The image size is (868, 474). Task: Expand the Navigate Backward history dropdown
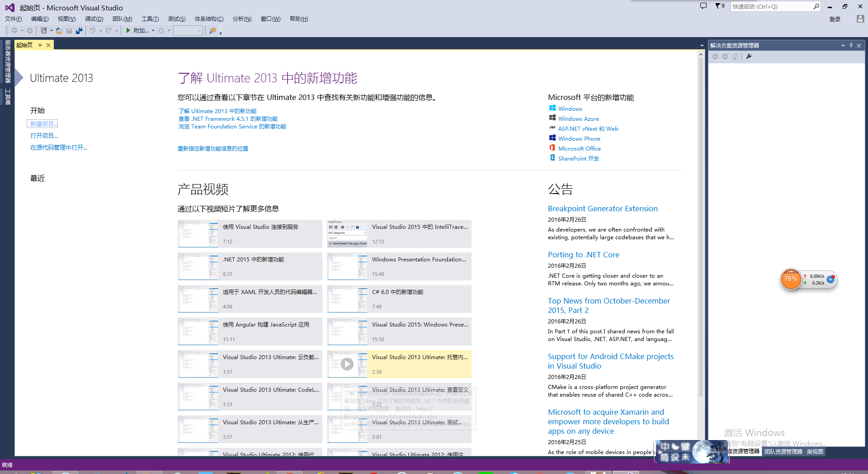pos(22,31)
